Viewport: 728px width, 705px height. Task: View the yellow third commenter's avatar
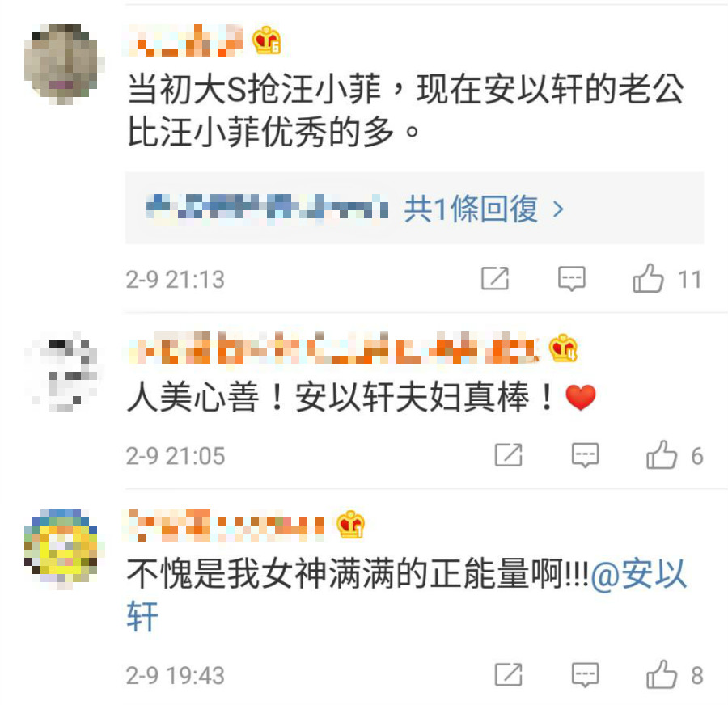tap(64, 549)
